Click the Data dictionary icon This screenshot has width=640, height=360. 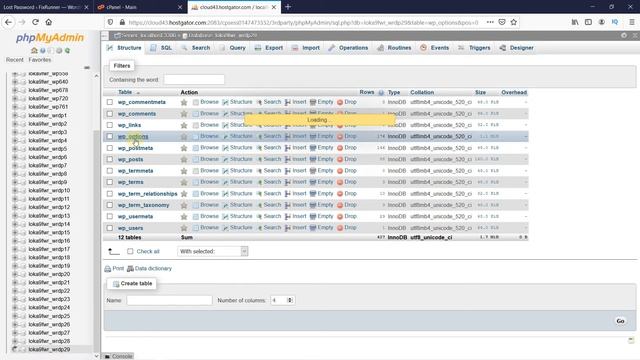130,269
